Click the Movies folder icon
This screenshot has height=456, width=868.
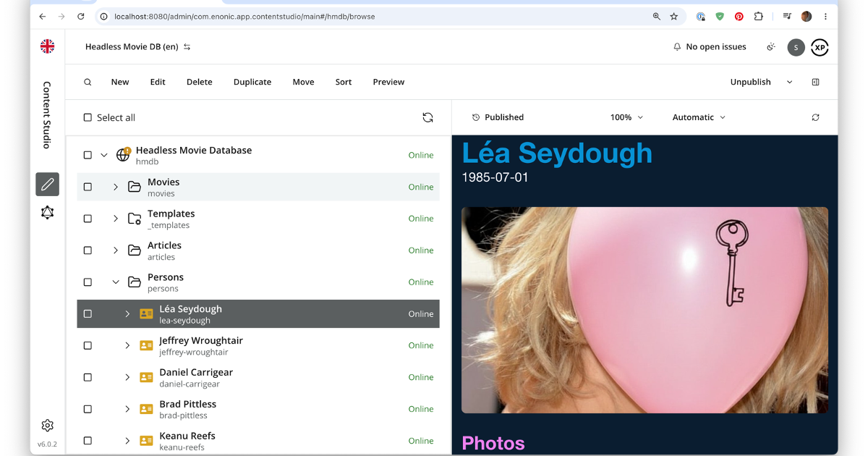[135, 187]
